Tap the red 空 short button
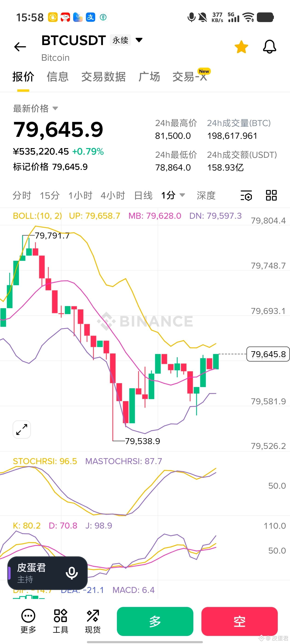The image size is (290, 644). coord(239,621)
